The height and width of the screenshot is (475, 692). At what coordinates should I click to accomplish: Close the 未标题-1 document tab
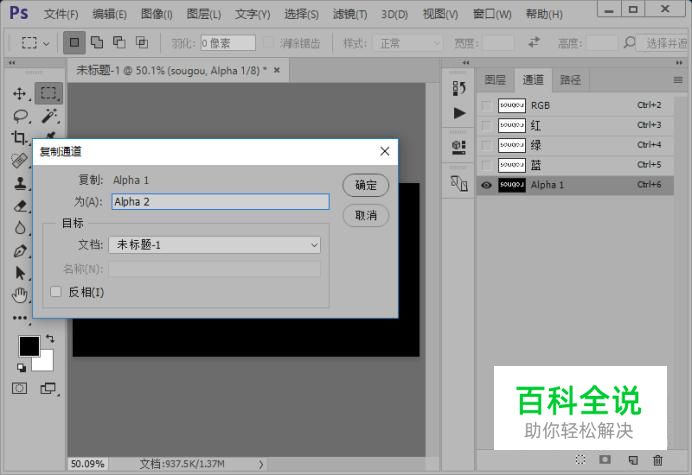tap(277, 70)
